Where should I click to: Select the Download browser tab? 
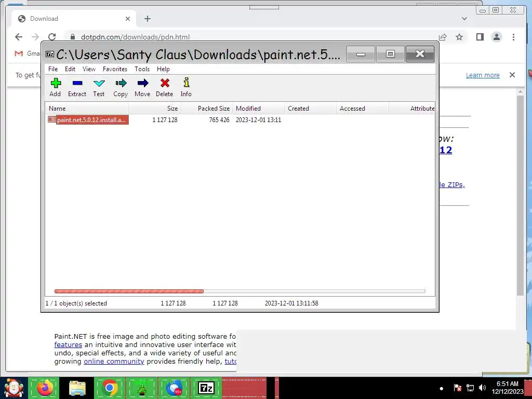tap(74, 19)
